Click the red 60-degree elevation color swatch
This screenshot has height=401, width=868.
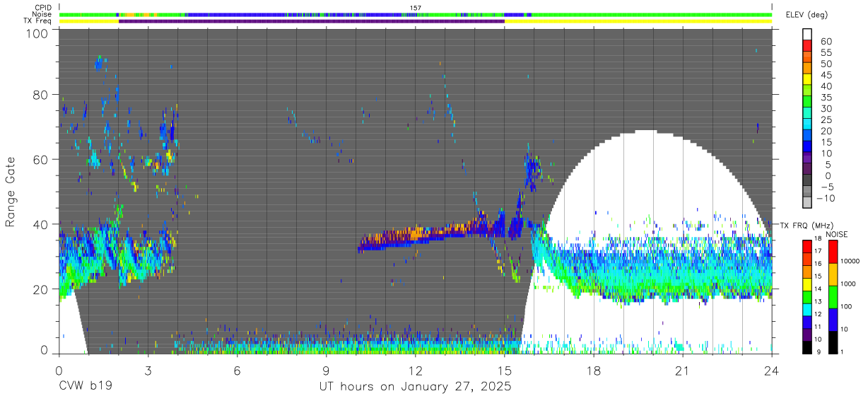click(x=807, y=46)
